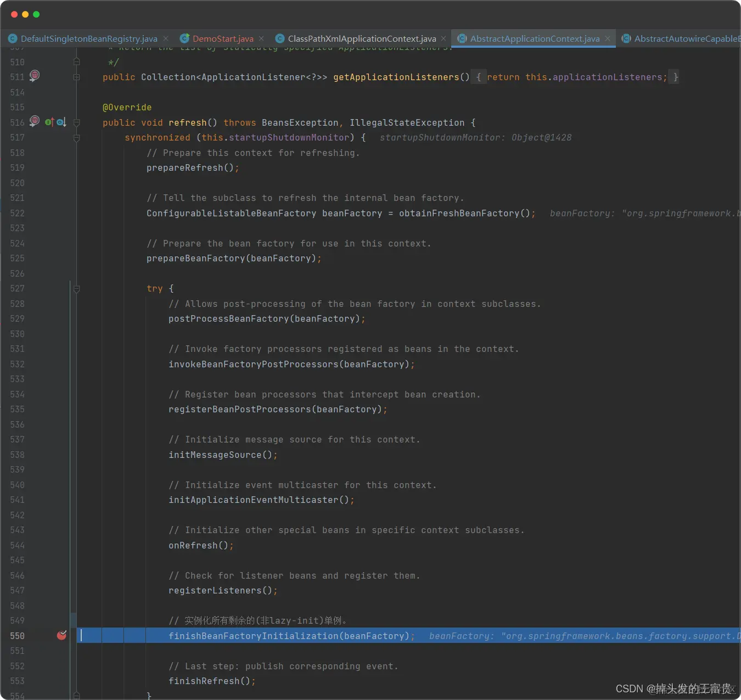Expand the folded opening brace after getApplicationListeners()
Image resolution: width=741 pixels, height=700 pixels.
(x=479, y=77)
